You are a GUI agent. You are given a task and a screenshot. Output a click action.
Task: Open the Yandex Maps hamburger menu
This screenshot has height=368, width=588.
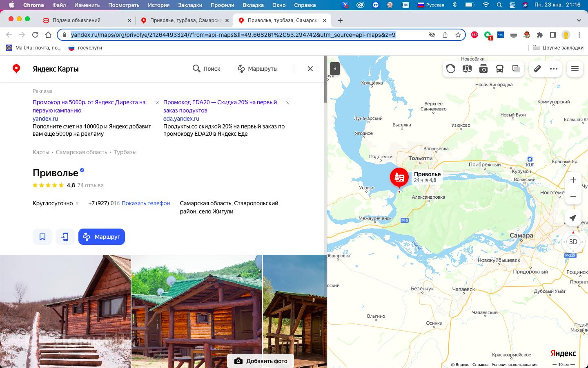tap(575, 69)
